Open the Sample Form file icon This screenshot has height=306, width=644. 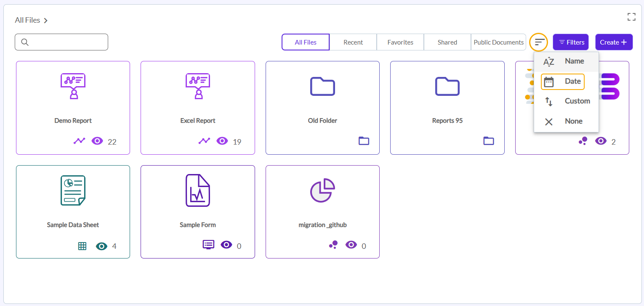click(x=198, y=190)
